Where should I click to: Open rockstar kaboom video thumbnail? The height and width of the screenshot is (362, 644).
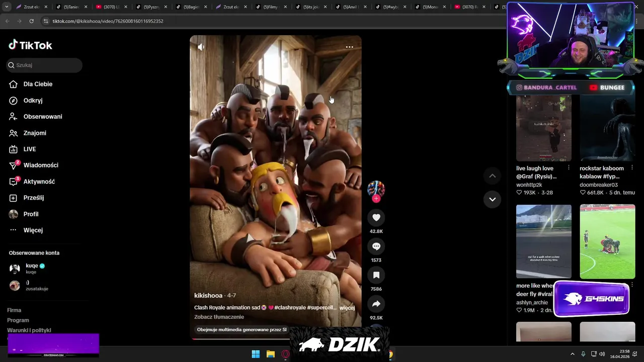click(x=607, y=128)
